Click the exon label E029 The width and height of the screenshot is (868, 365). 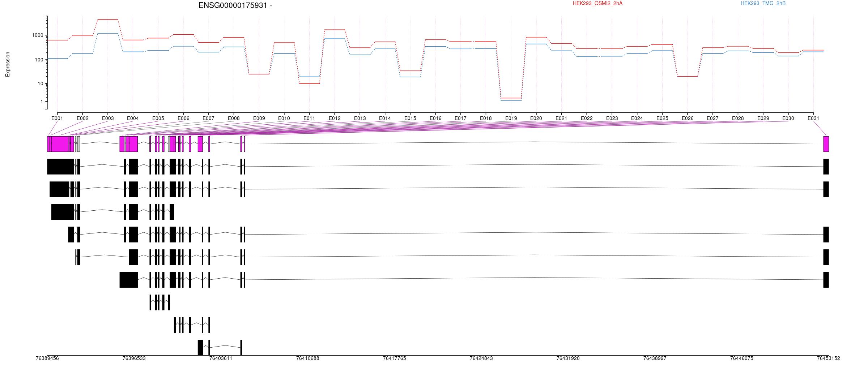(x=763, y=118)
